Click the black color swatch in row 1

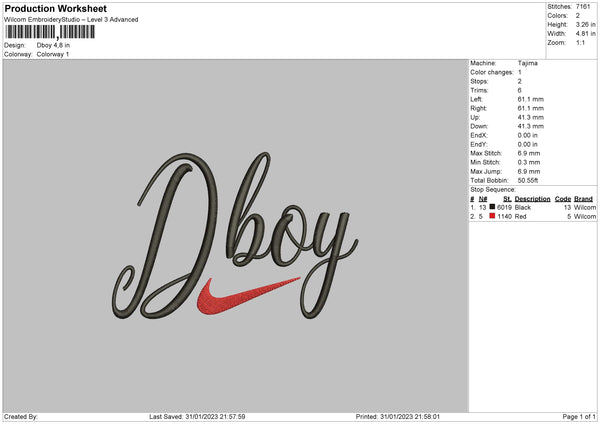(492, 207)
